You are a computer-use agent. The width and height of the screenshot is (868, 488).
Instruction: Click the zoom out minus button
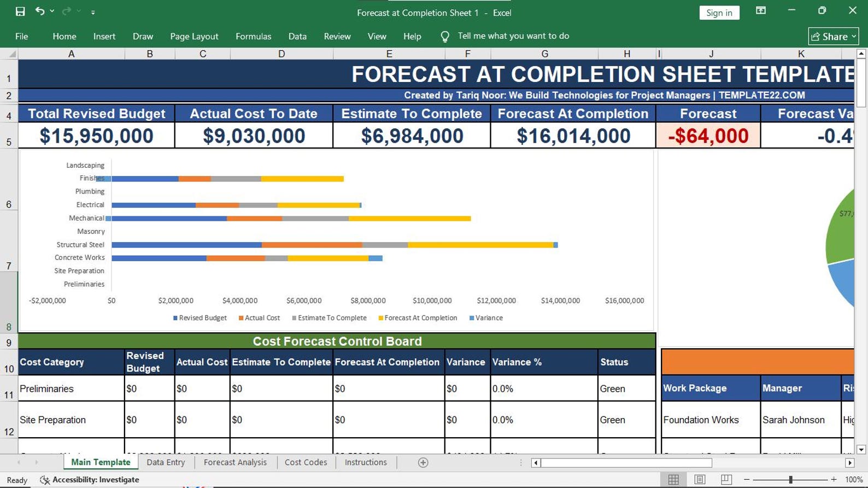747,480
